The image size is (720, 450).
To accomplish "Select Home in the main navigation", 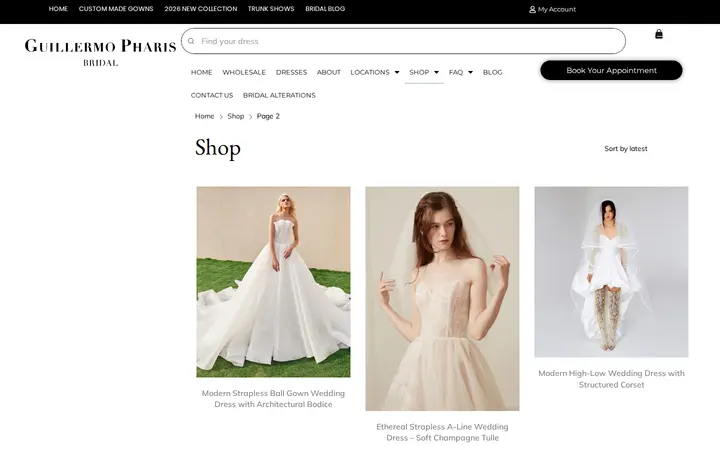I will tap(202, 72).
